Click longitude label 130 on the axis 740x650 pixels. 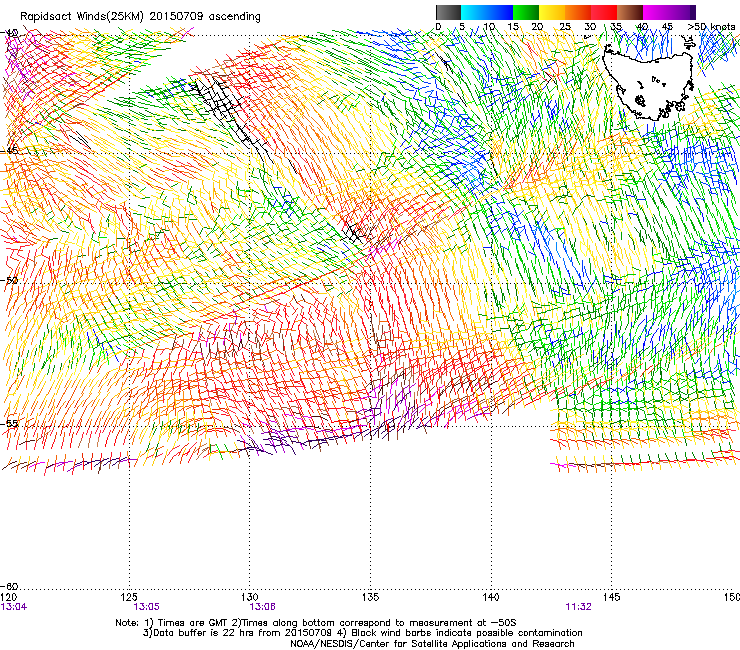point(250,597)
